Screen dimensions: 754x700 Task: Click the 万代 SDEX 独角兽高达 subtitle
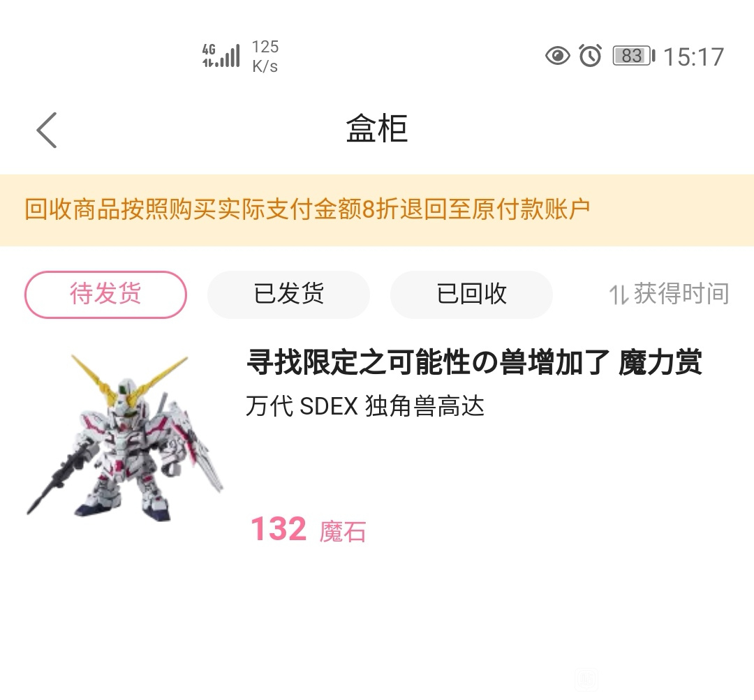pos(365,405)
